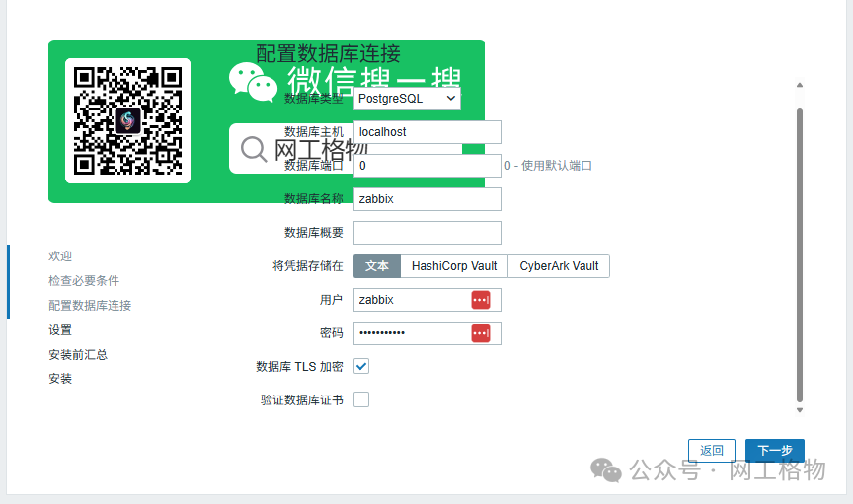Click the 下一步 next button
The image size is (853, 504).
tap(775, 450)
